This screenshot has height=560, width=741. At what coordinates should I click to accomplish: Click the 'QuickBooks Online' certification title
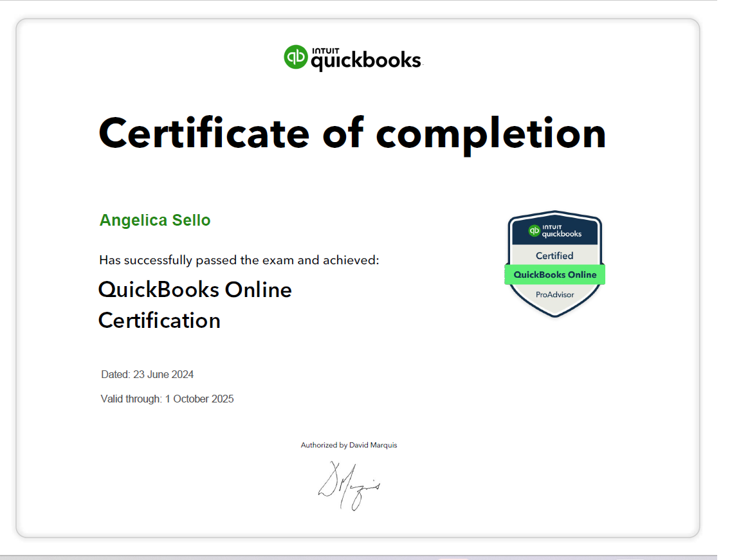click(x=195, y=289)
